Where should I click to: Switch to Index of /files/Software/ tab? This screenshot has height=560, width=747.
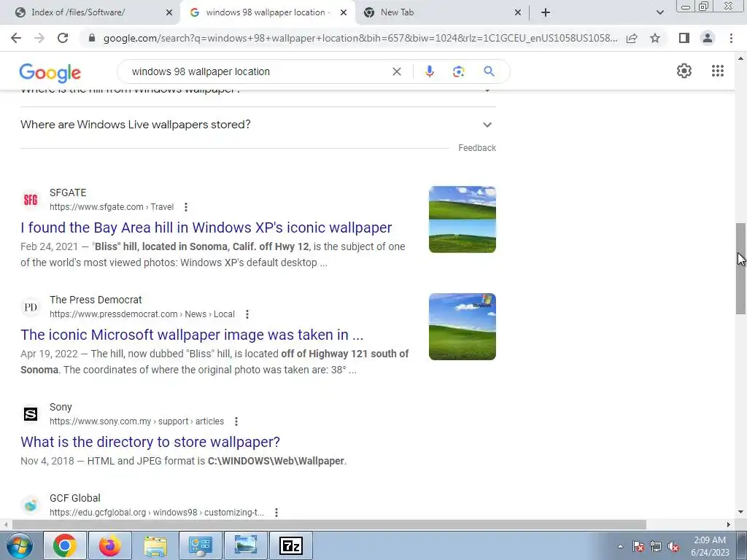90,12
